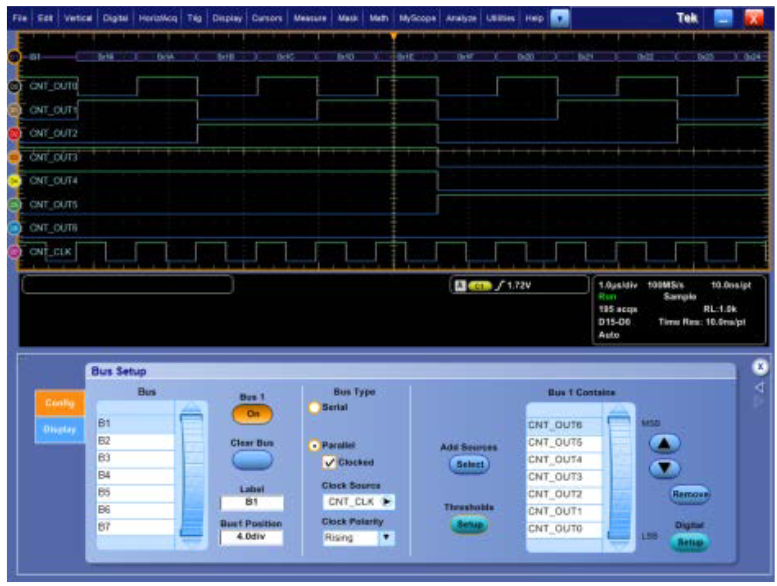777x586 pixels.
Task: Select bus B5 in the Bus list
Action: (135, 493)
